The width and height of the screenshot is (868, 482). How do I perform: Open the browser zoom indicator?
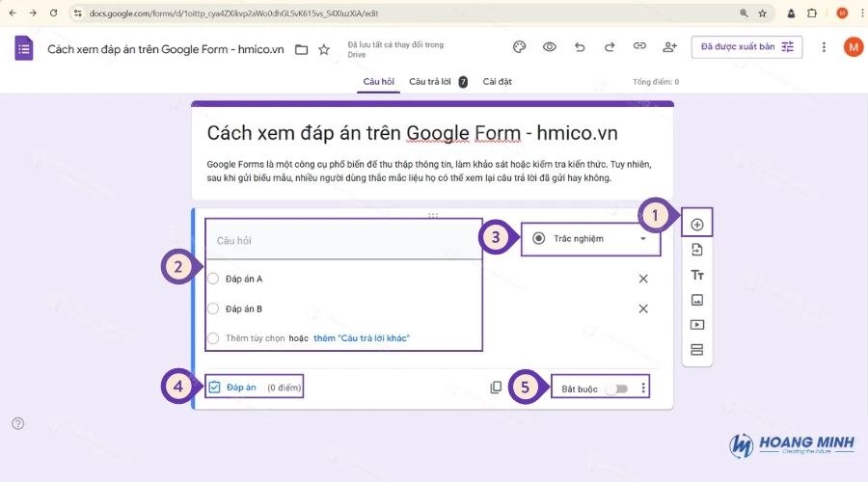coord(744,13)
